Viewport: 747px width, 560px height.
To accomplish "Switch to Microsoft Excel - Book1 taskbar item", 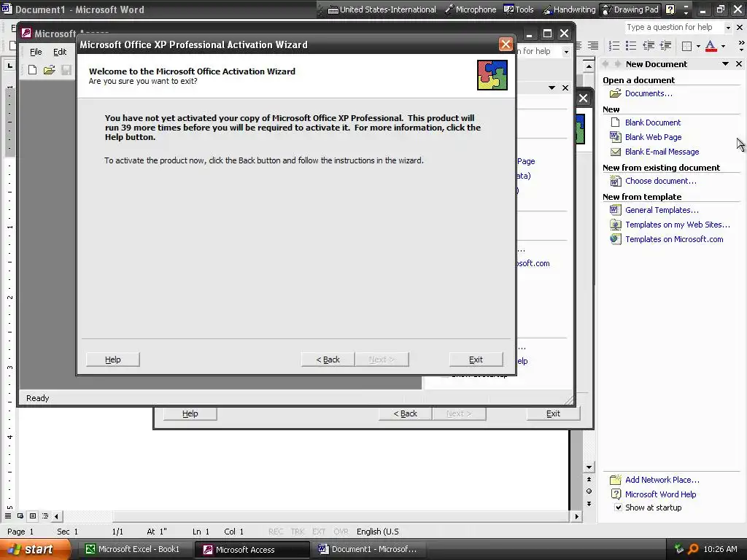I will (134, 549).
